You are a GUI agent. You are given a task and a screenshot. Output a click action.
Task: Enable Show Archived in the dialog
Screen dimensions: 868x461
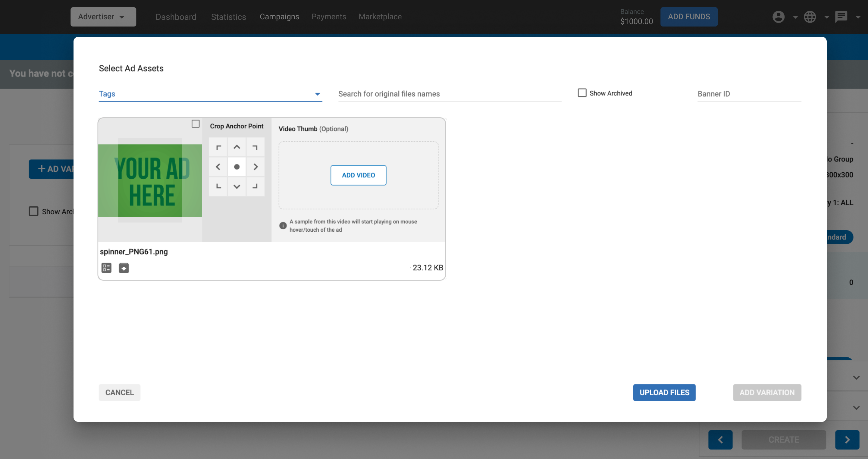point(582,93)
